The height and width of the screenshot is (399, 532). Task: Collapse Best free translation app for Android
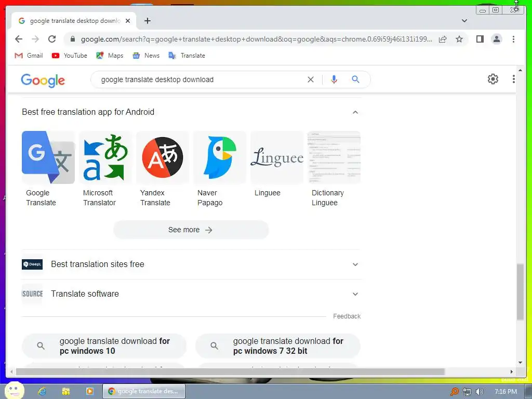(355, 112)
